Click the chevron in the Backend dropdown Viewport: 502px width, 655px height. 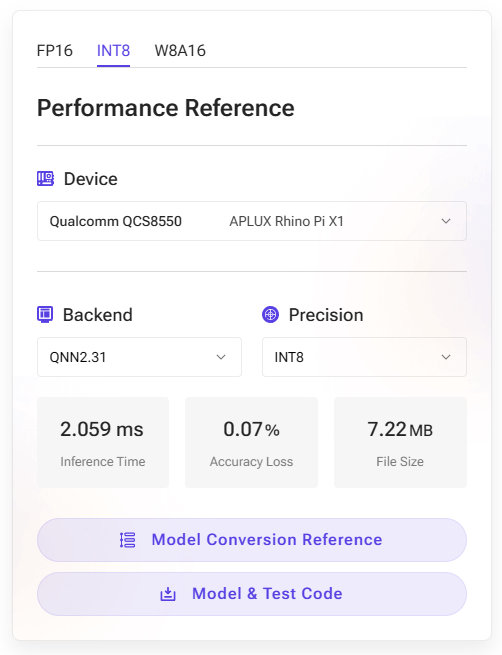click(221, 357)
